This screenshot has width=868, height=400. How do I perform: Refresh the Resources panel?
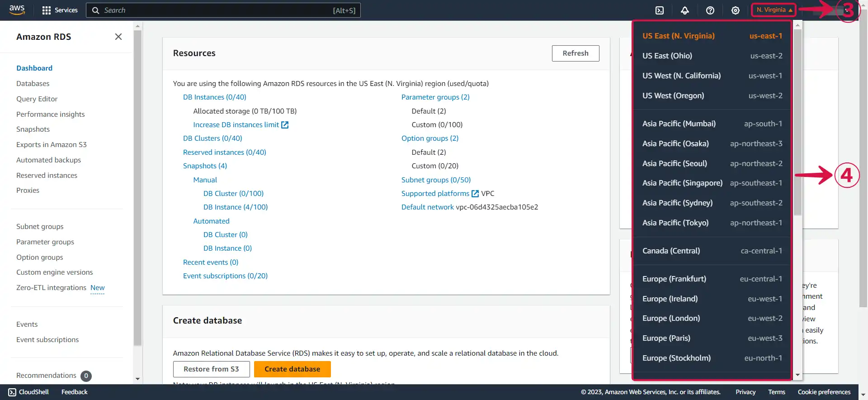click(576, 53)
